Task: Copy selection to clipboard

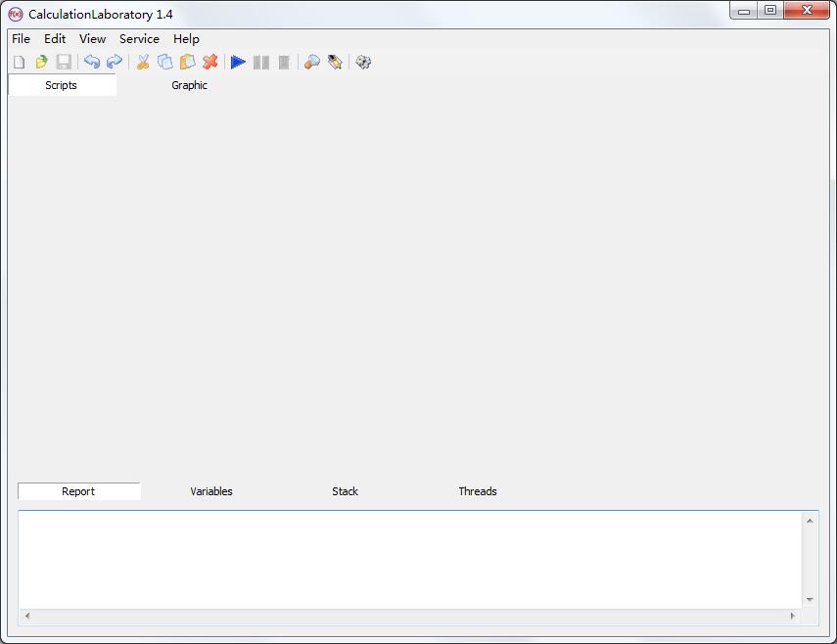Action: tap(164, 63)
